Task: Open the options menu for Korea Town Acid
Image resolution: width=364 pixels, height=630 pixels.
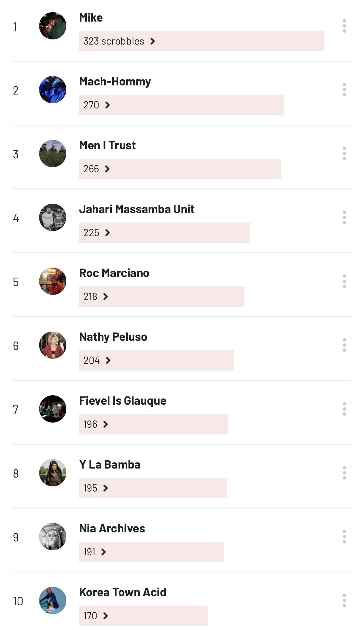Action: coord(344,600)
